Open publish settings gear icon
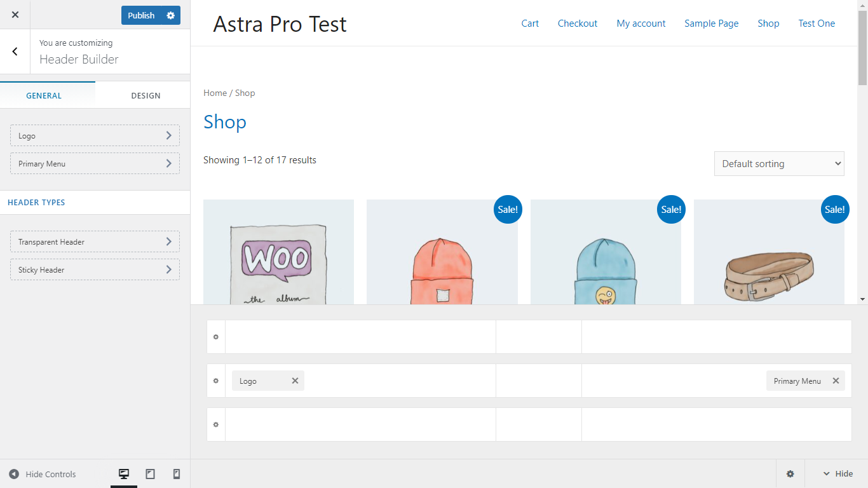868x488 pixels. [170, 15]
